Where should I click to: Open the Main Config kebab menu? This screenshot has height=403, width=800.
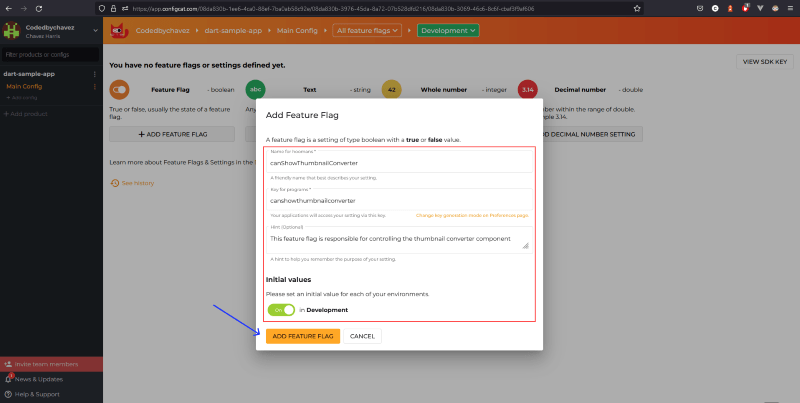pos(94,87)
